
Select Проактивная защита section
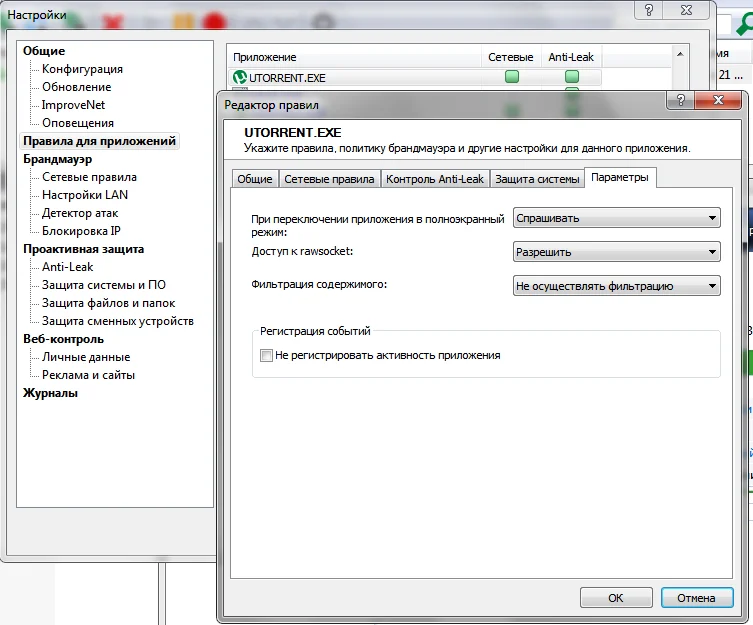(x=84, y=249)
